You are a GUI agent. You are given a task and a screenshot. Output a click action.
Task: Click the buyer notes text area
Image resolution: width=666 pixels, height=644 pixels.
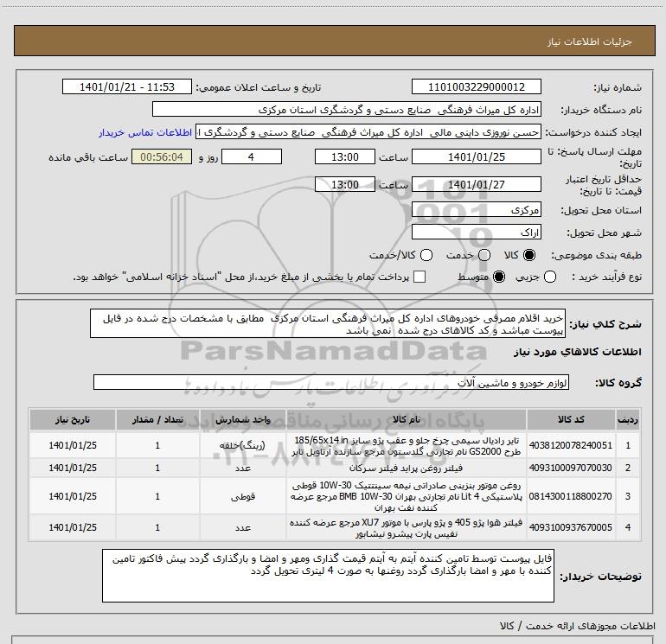click(328, 575)
